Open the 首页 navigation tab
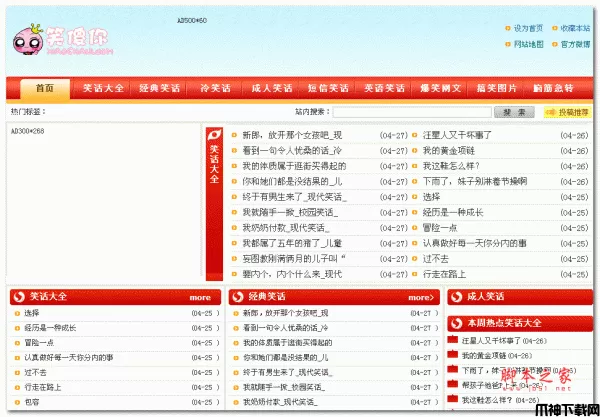The height and width of the screenshot is (417, 600). (44, 88)
